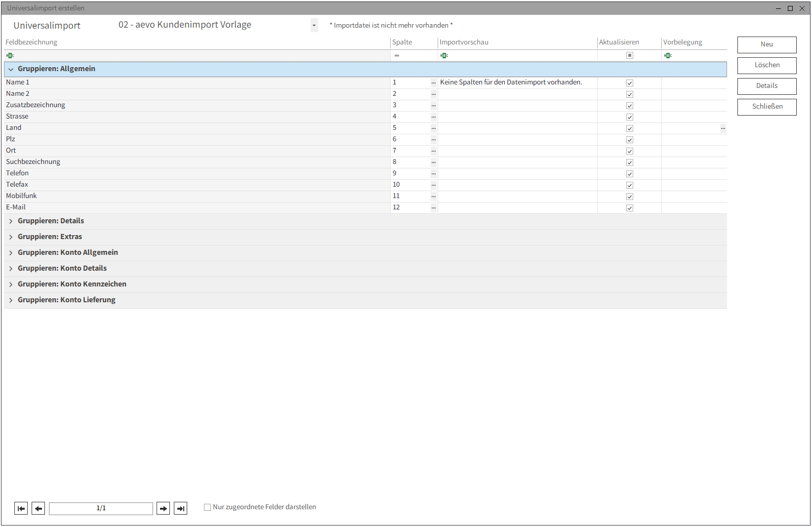Minimize the Universalimport window
Viewport: 812px width, 527px height.
pyautogui.click(x=778, y=8)
